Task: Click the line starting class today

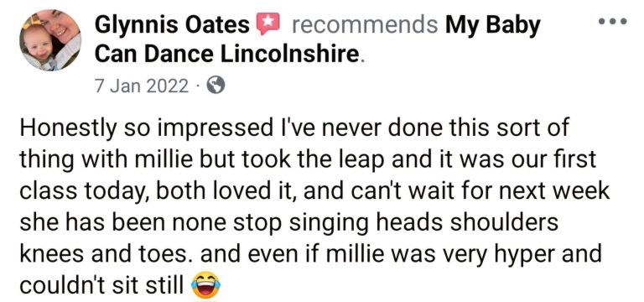Action: [x=314, y=192]
